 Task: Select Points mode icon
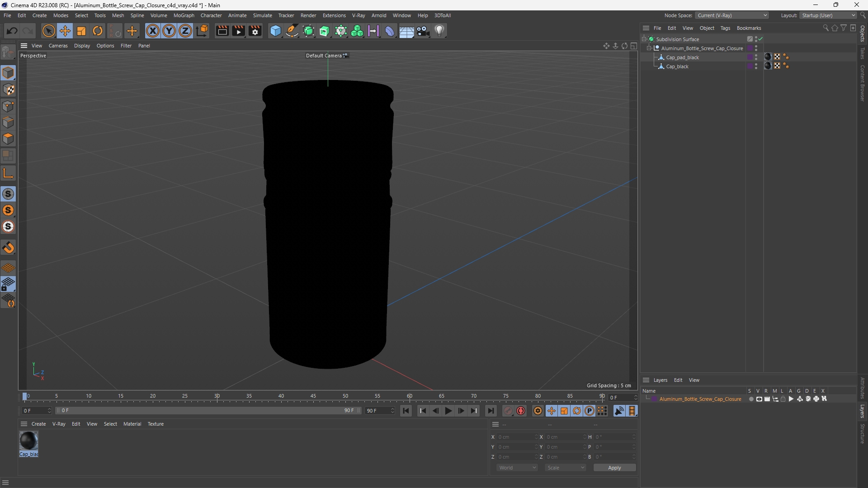(8, 106)
